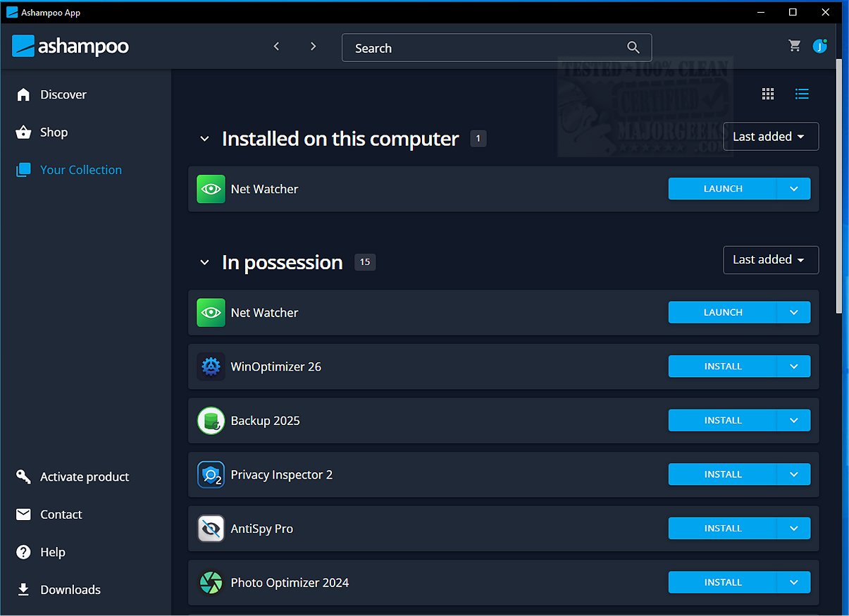
Task: Collapse the Installed on this computer section
Action: 204,139
